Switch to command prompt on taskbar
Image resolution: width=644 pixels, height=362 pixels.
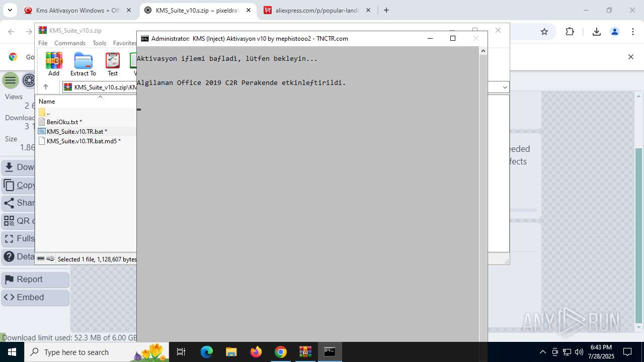pyautogui.click(x=330, y=352)
